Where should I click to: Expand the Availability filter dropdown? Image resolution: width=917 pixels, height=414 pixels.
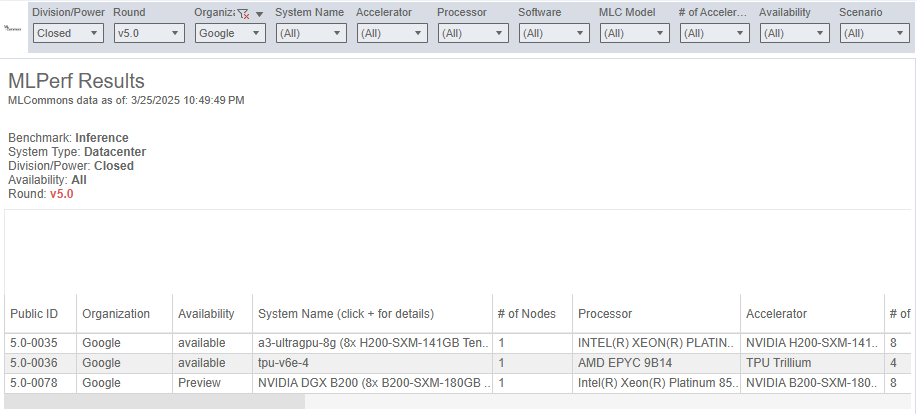[795, 33]
